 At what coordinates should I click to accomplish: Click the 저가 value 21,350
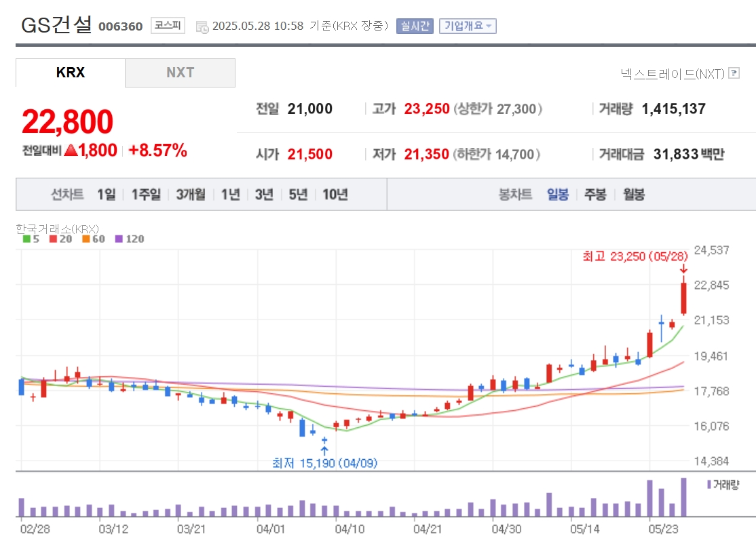pos(427,154)
